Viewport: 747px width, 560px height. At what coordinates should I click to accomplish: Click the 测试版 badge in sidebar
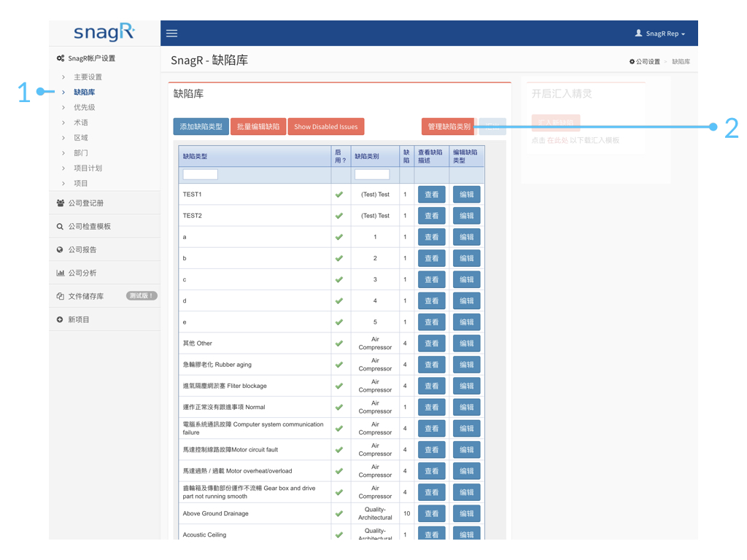click(142, 296)
